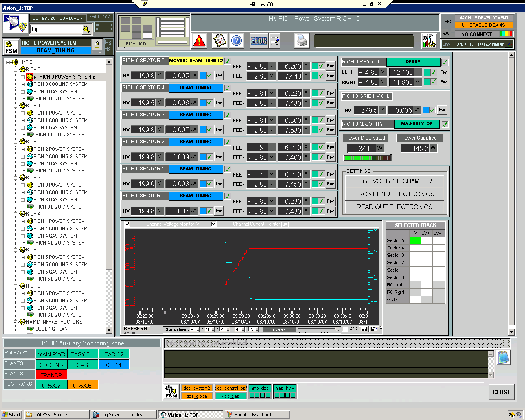Click the BEAM_TUNING state button for SECTOR 4
525x420 pixels.
pos(196,88)
